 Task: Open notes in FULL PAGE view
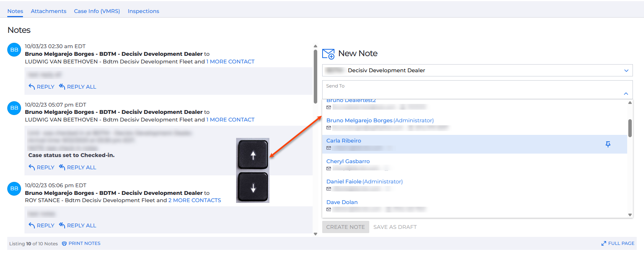621,243
